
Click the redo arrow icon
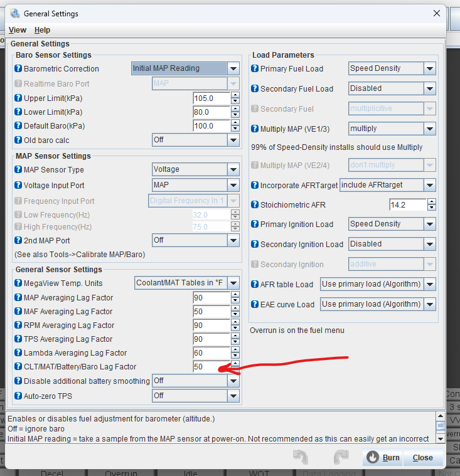tap(341, 457)
